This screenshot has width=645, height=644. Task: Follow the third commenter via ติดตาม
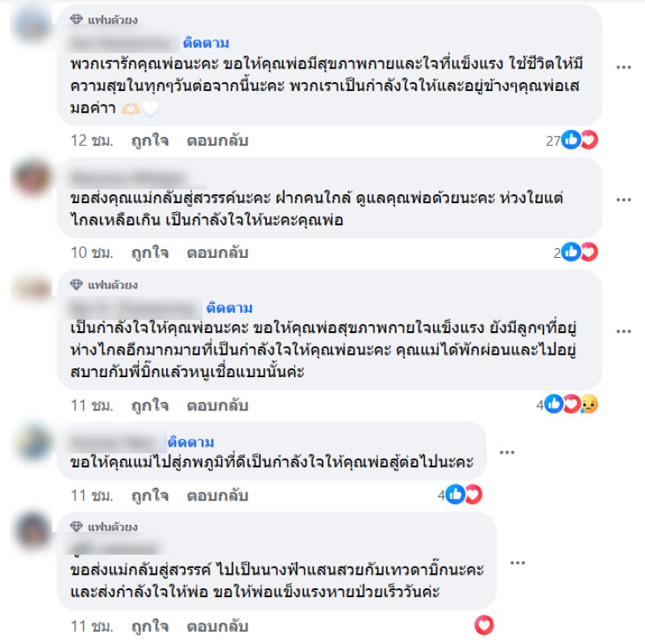click(230, 308)
